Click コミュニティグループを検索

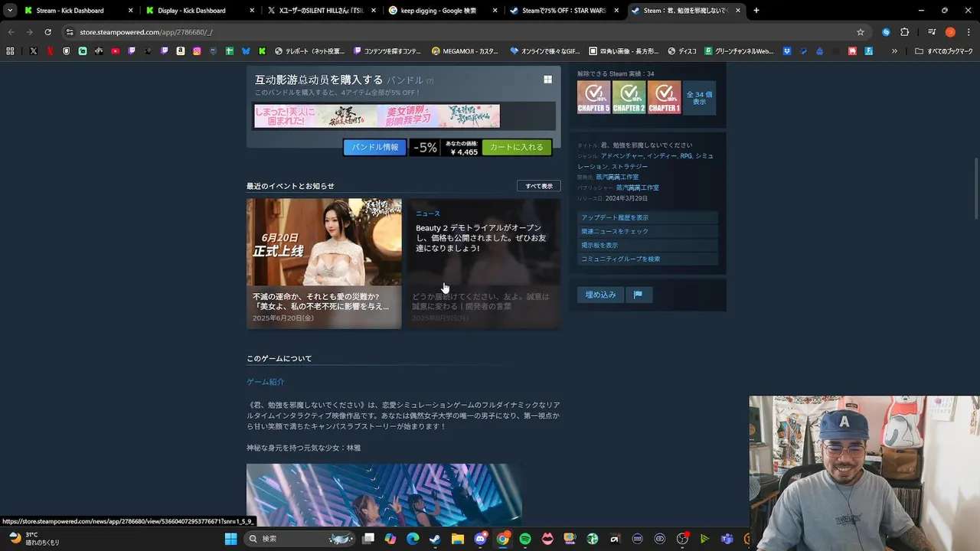648,259
